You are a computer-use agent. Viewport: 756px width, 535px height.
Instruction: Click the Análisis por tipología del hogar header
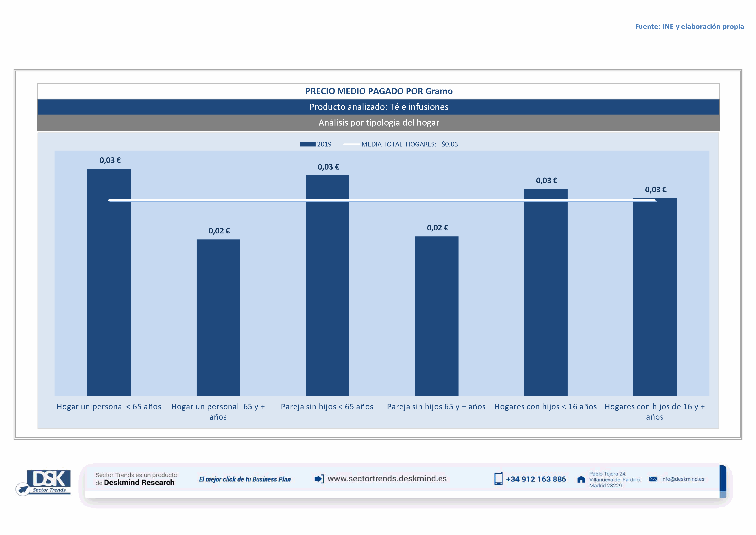(379, 123)
